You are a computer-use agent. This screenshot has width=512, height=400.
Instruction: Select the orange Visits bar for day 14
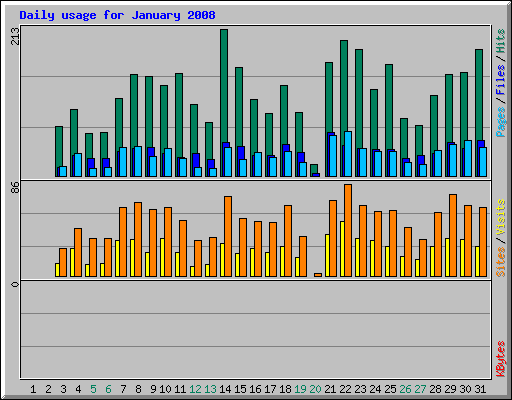coord(228,236)
